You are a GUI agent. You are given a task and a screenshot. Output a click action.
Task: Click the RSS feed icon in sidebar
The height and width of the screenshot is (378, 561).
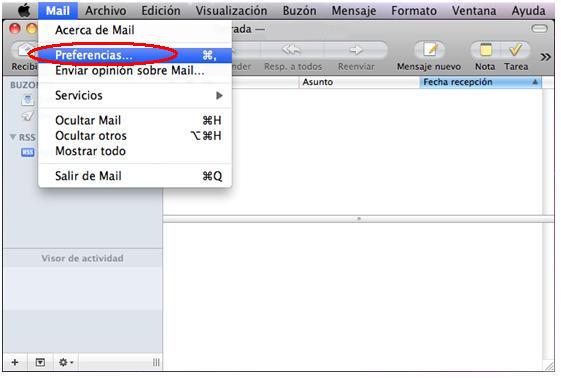(x=28, y=152)
